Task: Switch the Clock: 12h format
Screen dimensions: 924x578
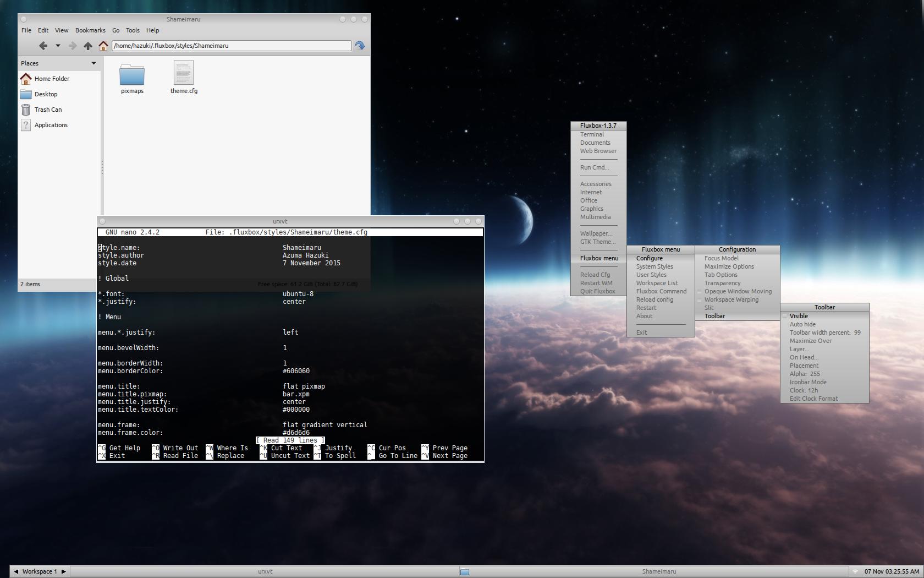Action: tap(824, 390)
